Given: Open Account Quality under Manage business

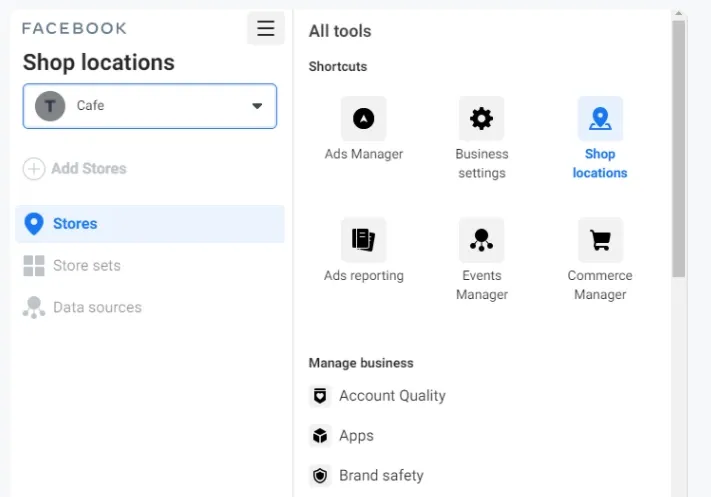Looking at the screenshot, I should pyautogui.click(x=377, y=396).
